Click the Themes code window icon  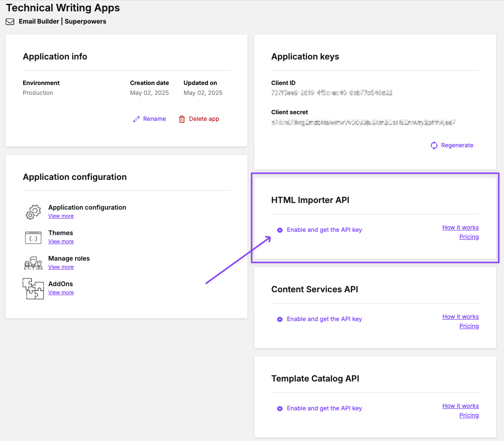(x=34, y=237)
